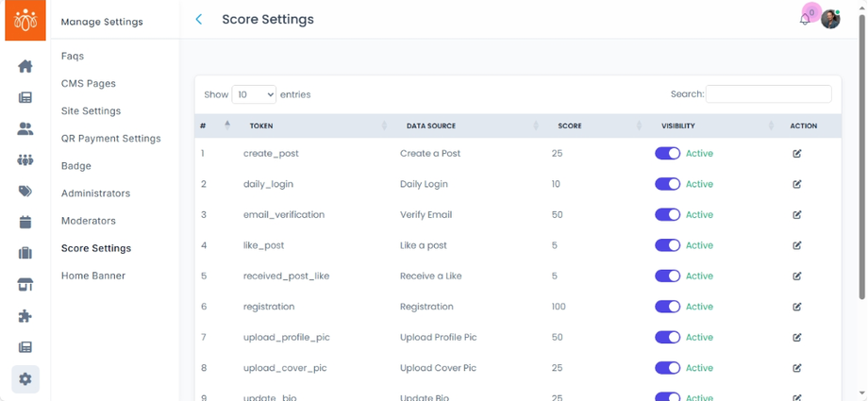Toggle visibility for daily_login token

pos(667,184)
